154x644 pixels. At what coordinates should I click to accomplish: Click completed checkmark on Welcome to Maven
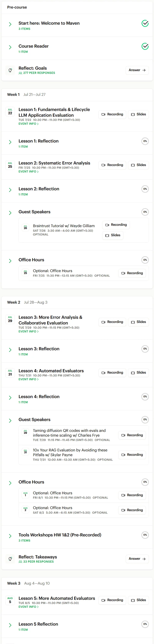pyautogui.click(x=145, y=23)
